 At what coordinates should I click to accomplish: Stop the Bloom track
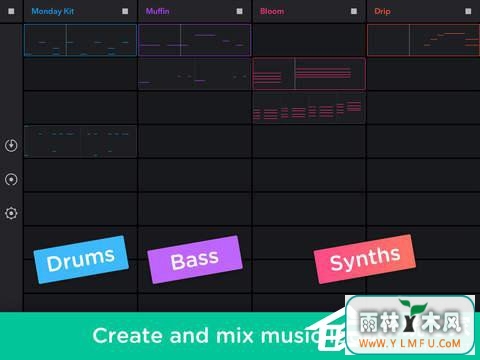coord(354,11)
